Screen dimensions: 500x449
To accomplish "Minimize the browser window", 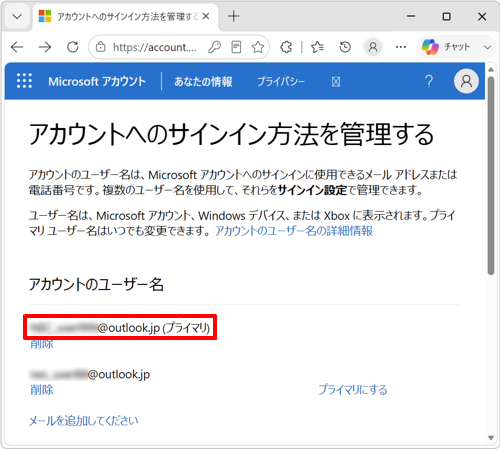I will (411, 16).
